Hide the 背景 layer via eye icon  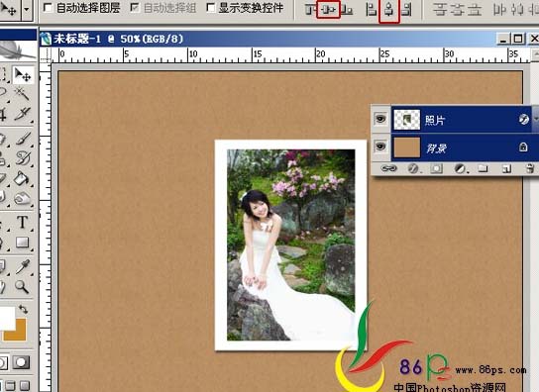tap(380, 147)
